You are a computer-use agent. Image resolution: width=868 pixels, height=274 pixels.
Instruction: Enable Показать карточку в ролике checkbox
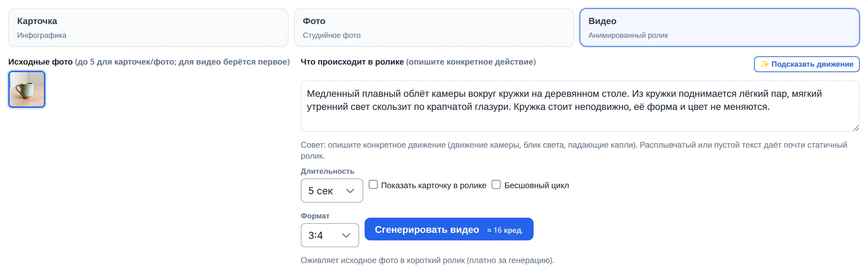(373, 185)
